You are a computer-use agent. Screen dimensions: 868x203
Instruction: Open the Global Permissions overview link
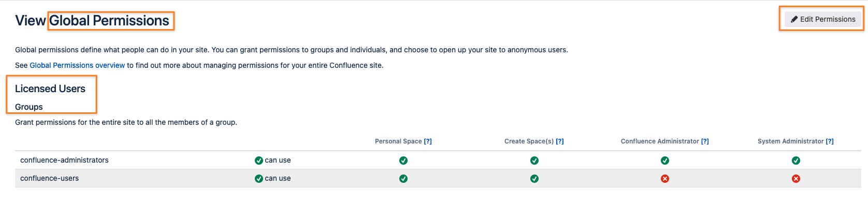[x=77, y=65]
